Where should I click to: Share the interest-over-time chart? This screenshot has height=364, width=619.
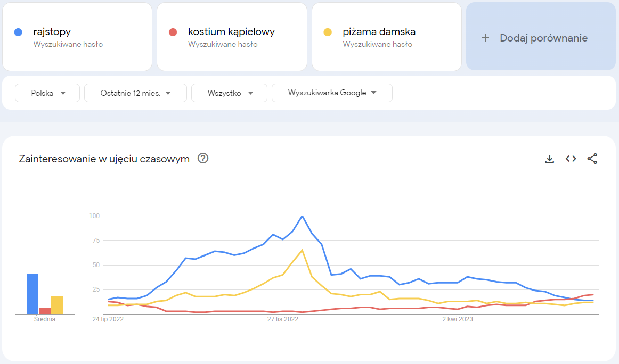click(592, 159)
